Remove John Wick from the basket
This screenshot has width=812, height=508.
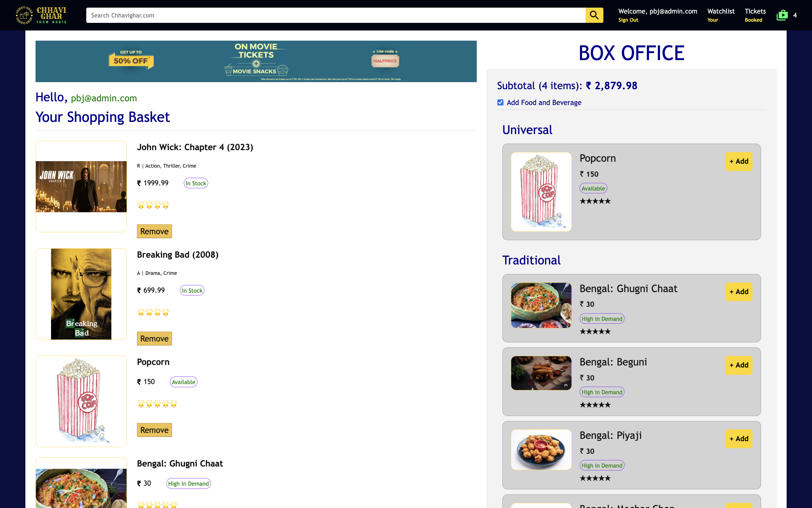pos(154,231)
